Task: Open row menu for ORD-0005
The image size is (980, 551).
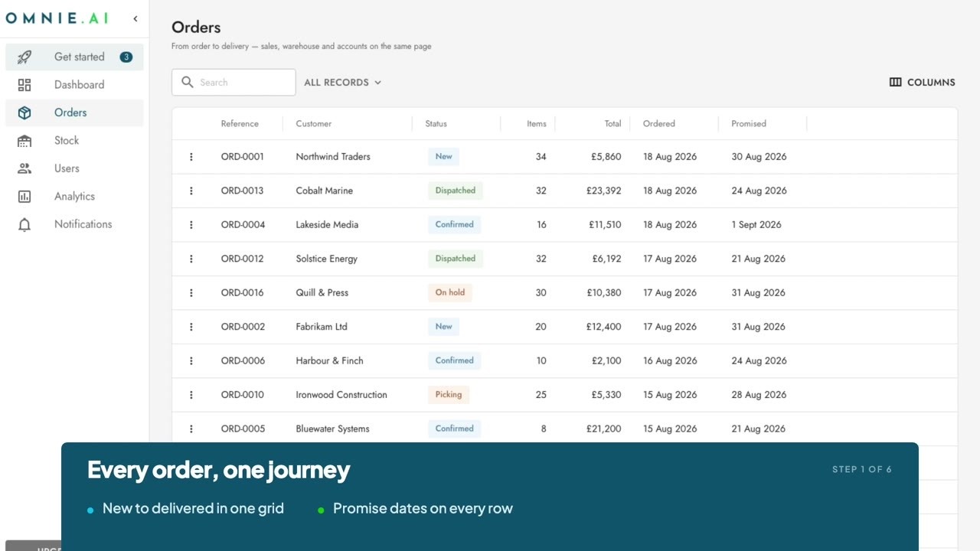Action: point(191,429)
